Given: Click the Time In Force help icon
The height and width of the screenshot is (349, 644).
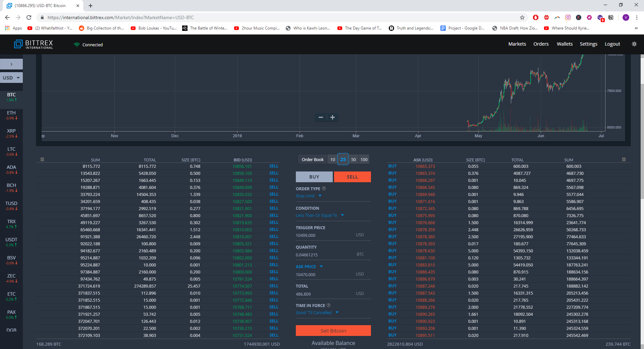Looking at the screenshot, I should (x=328, y=305).
